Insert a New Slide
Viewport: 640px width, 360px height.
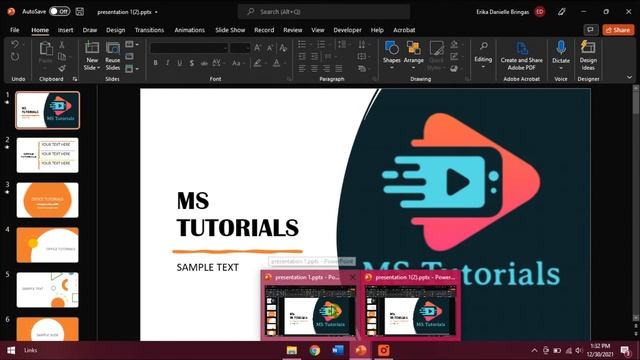click(x=92, y=56)
